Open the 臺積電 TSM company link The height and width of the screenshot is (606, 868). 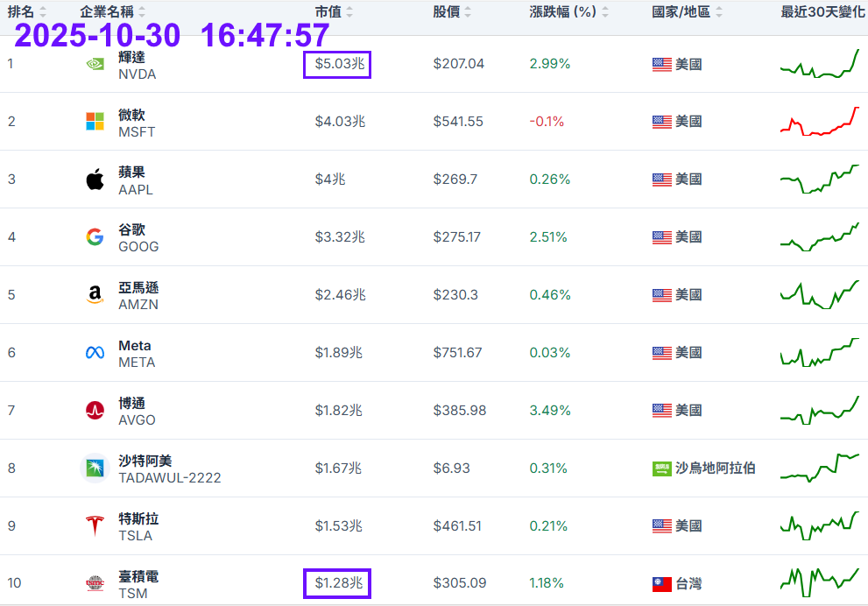(138, 577)
